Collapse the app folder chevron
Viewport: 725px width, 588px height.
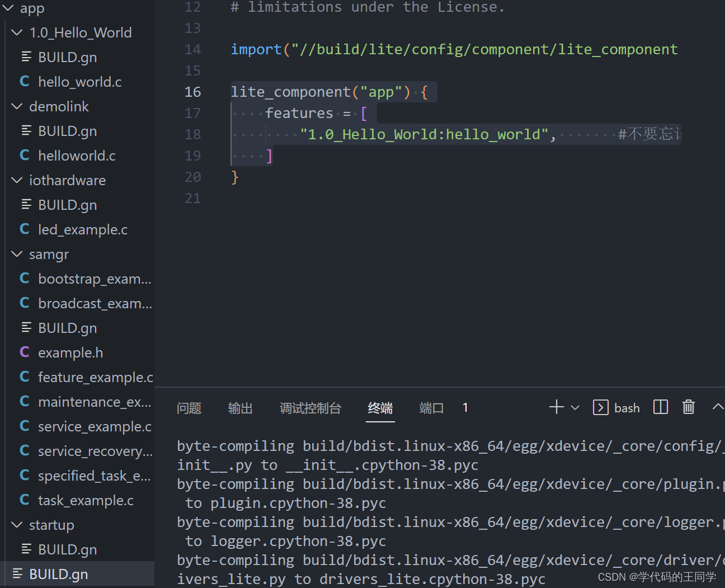pyautogui.click(x=8, y=8)
